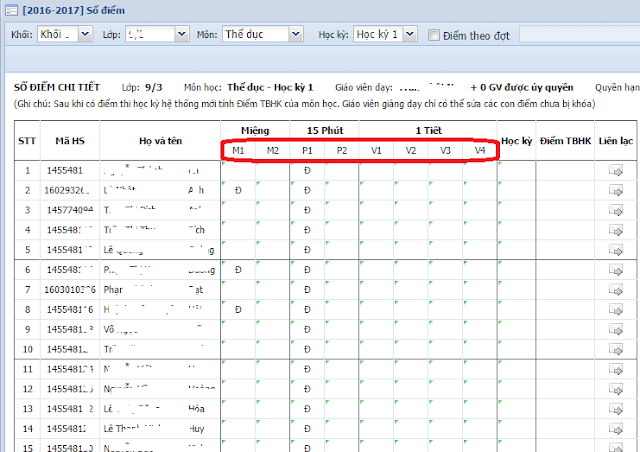Click the Thể dục subject combo field
The image size is (640, 452).
256,34
